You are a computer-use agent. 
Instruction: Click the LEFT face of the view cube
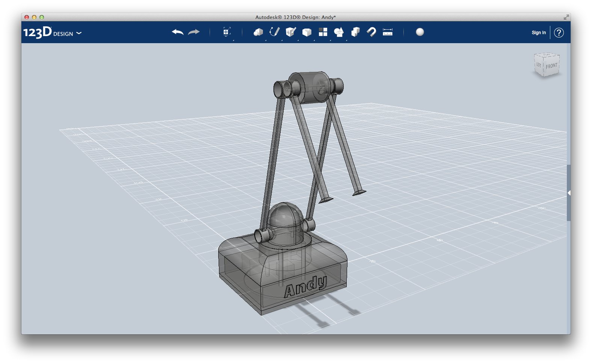(539, 65)
